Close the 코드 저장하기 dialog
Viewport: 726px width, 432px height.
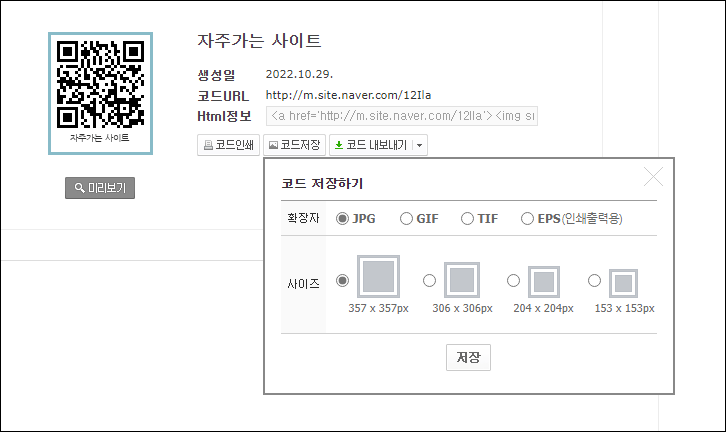(653, 176)
